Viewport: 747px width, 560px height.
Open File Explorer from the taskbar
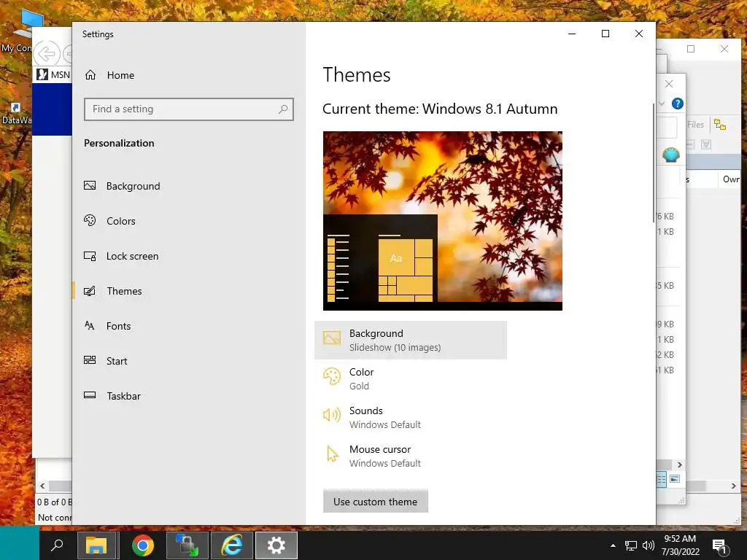pos(97,545)
